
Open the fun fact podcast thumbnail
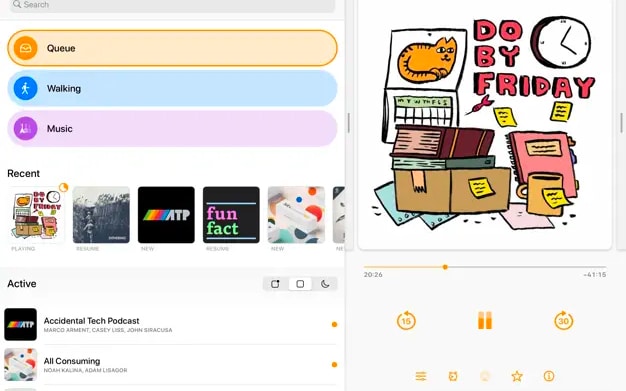231,215
